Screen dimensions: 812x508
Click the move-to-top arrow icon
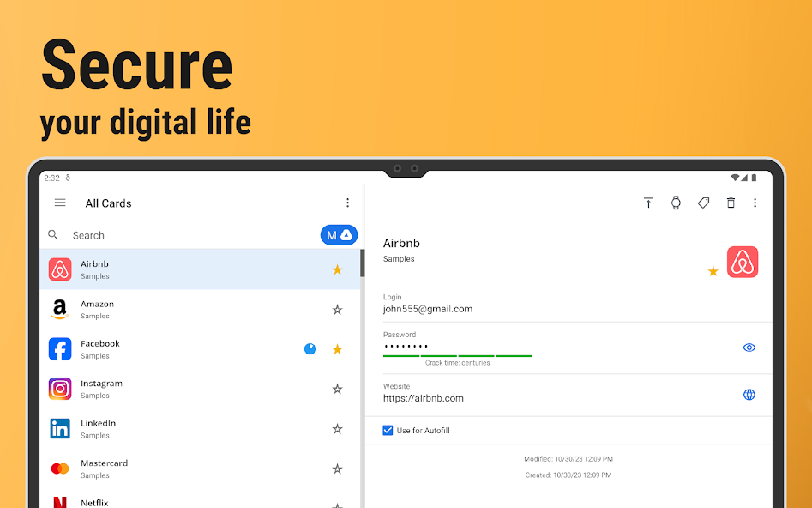click(x=648, y=203)
